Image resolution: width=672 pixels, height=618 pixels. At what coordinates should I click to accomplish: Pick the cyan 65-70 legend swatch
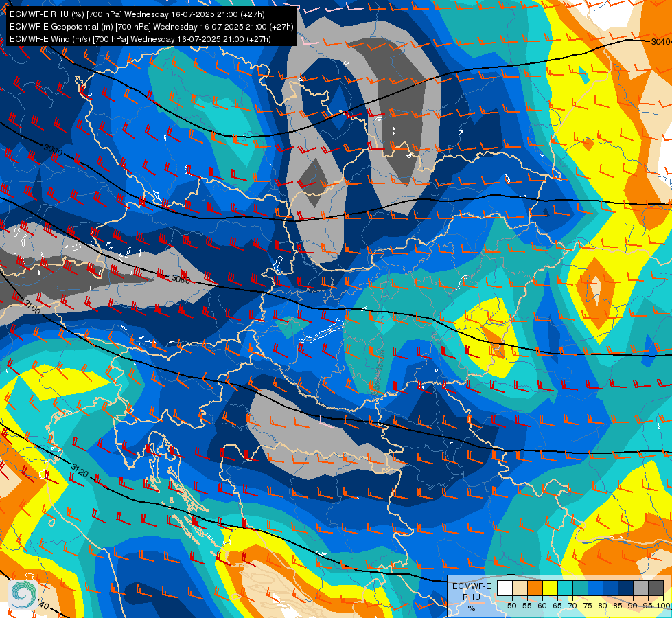[566, 588]
